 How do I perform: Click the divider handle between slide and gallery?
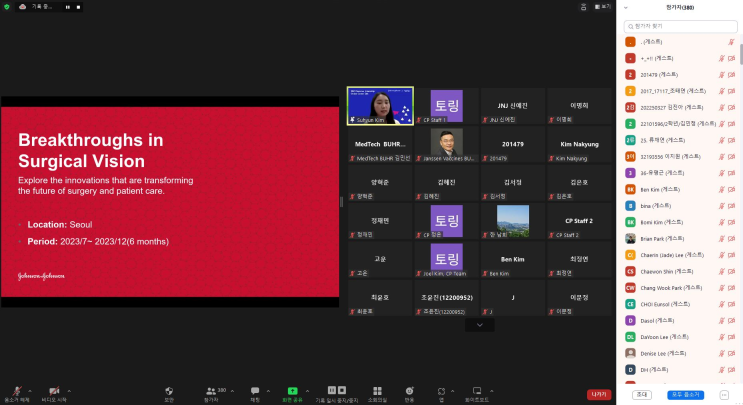pos(341,202)
